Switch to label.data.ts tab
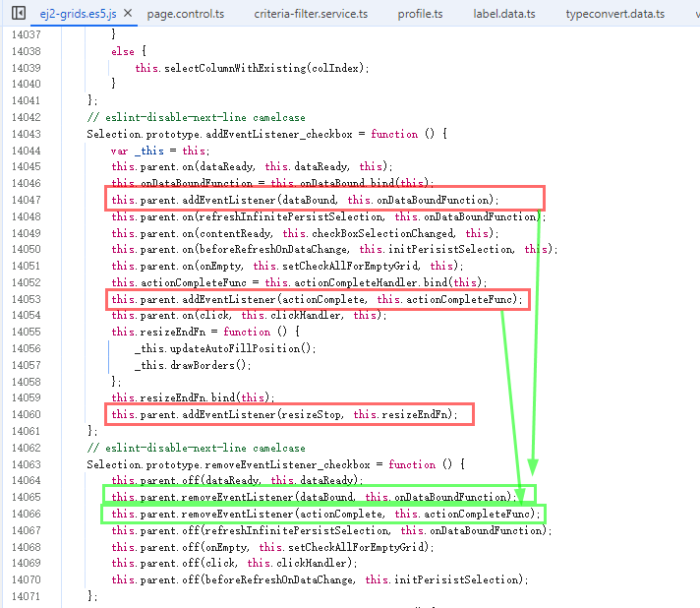The height and width of the screenshot is (608, 700). 504,14
